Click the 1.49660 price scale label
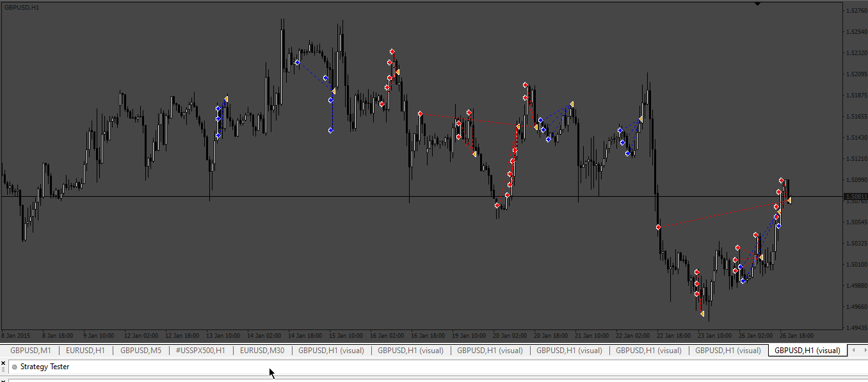Viewport: 868px width, 382px height. pyautogui.click(x=856, y=306)
